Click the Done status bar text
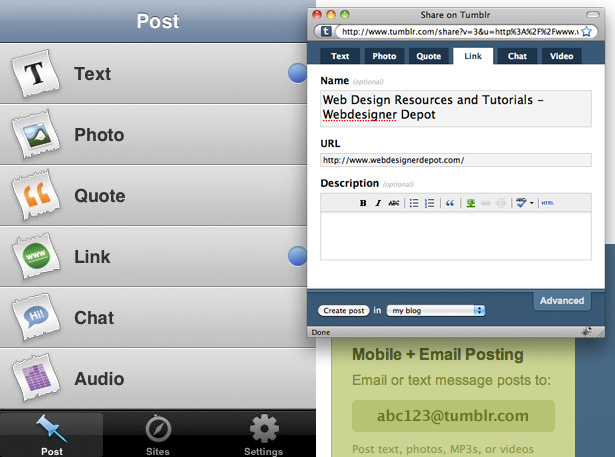The width and height of the screenshot is (615, 457). (x=321, y=332)
